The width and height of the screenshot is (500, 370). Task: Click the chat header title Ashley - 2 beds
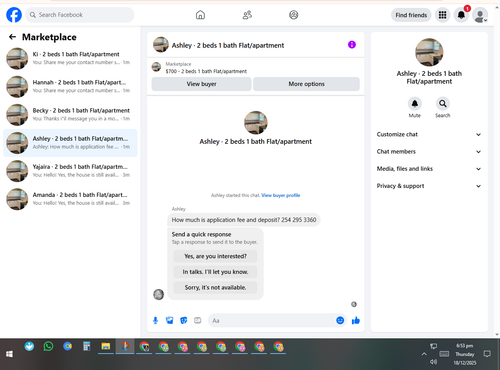click(x=228, y=45)
